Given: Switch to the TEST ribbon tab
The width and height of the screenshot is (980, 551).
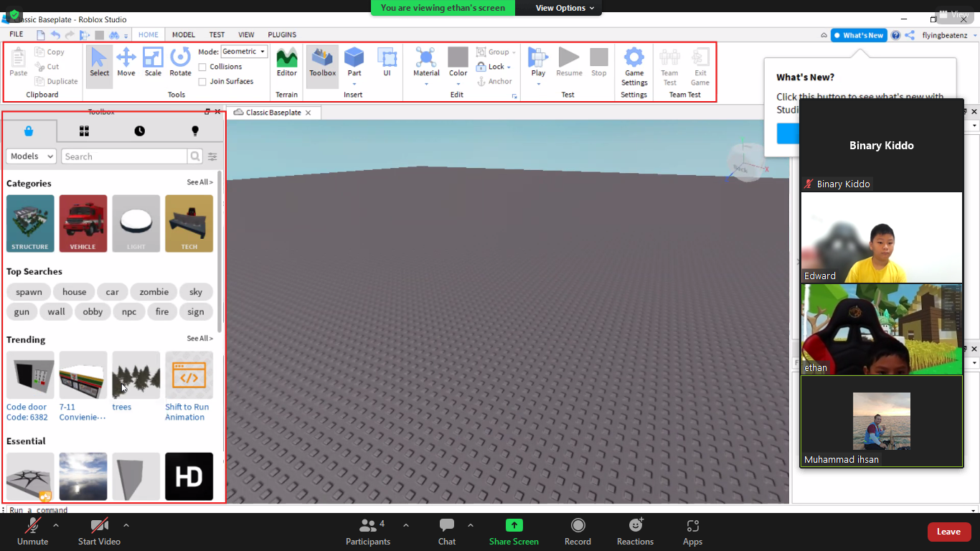Looking at the screenshot, I should [x=217, y=34].
